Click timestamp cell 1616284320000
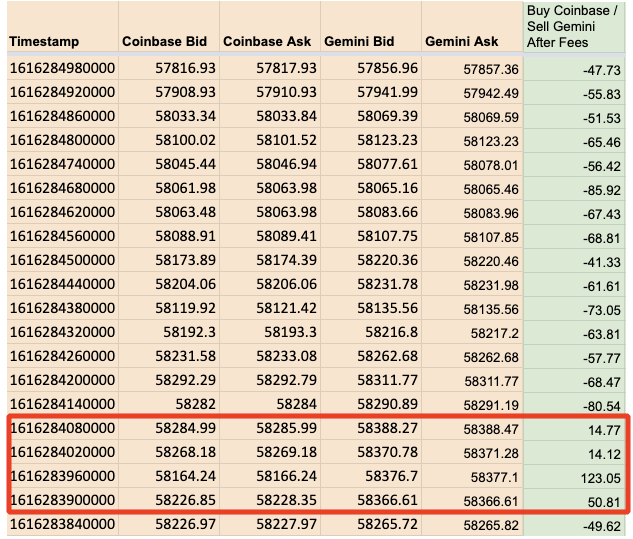The width and height of the screenshot is (633, 539). click(x=62, y=332)
